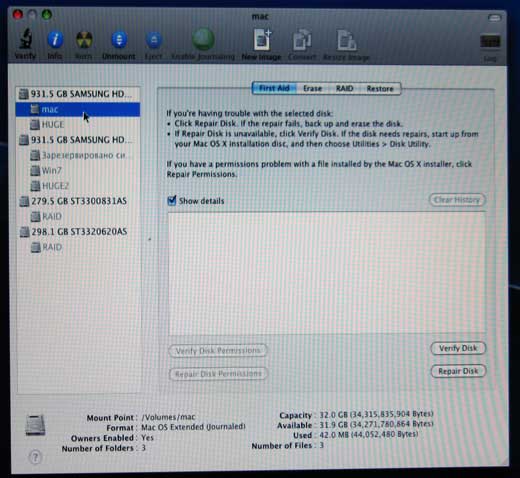This screenshot has height=478, width=520.
Task: Open the Log icon in toolbar
Action: [x=490, y=42]
